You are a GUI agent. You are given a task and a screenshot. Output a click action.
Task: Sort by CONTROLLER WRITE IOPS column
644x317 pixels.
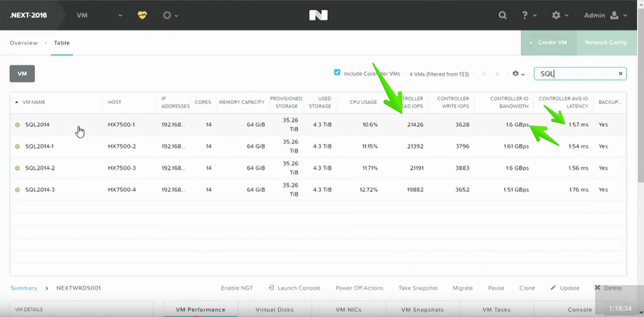point(453,102)
